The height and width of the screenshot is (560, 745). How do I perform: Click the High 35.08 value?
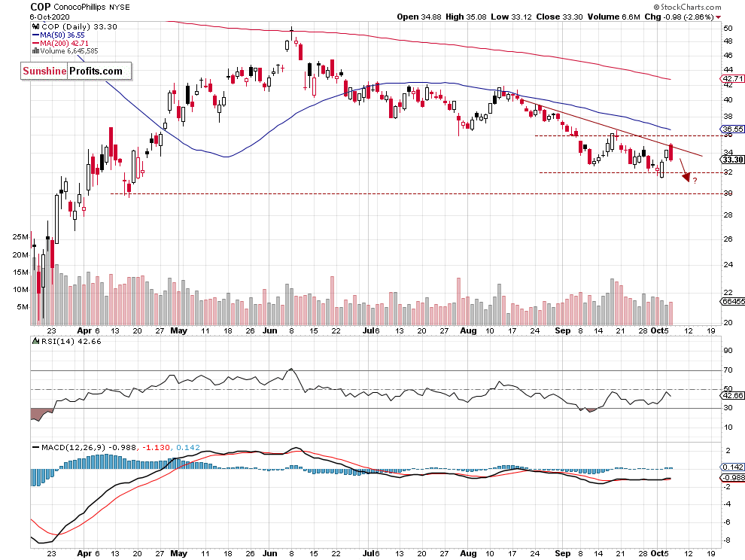click(x=466, y=17)
